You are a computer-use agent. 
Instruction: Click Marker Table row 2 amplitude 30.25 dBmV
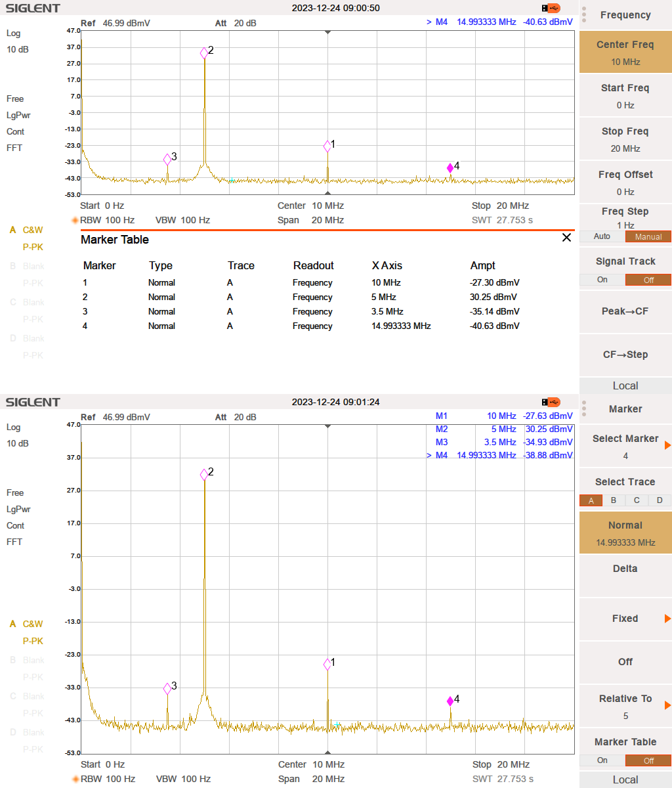[494, 297]
